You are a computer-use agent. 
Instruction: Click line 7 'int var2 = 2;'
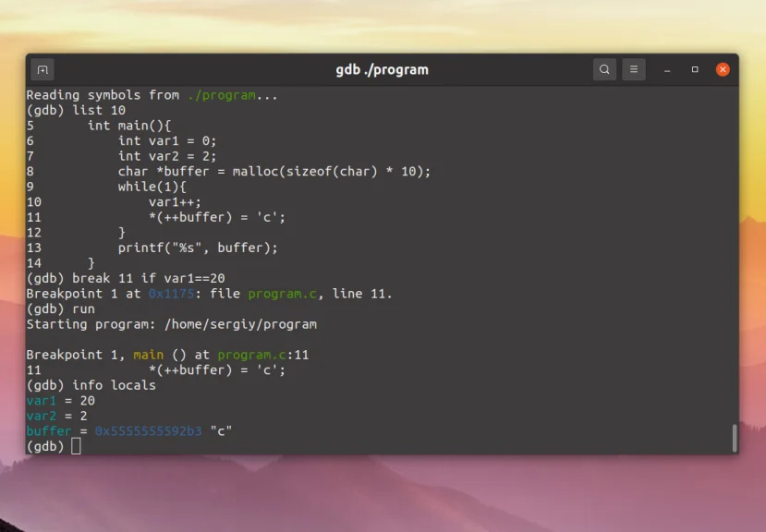tap(166, 156)
